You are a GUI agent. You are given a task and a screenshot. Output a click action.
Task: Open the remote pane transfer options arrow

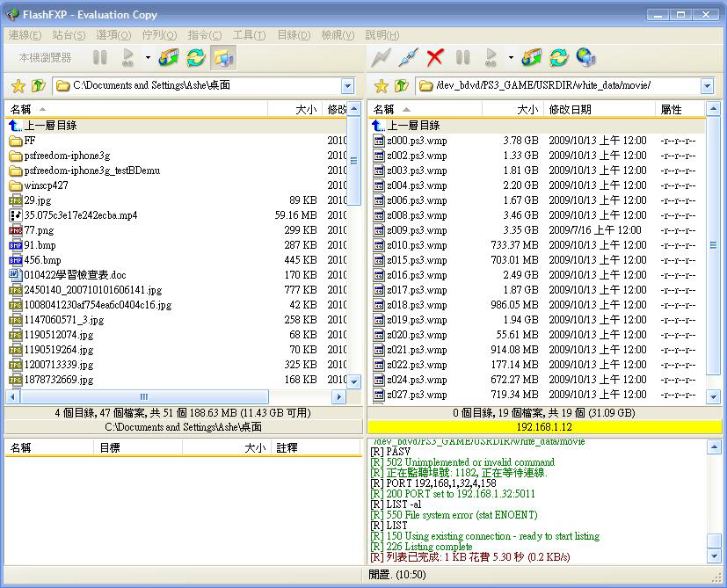(511, 57)
